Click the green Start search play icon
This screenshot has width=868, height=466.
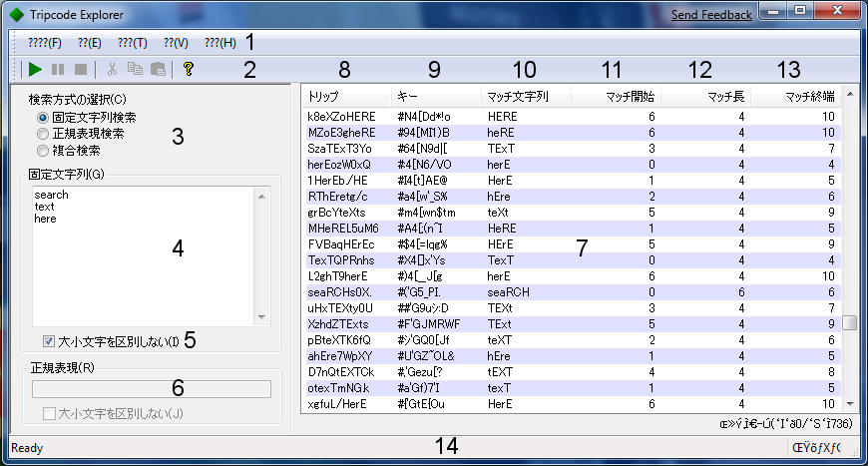click(x=35, y=70)
